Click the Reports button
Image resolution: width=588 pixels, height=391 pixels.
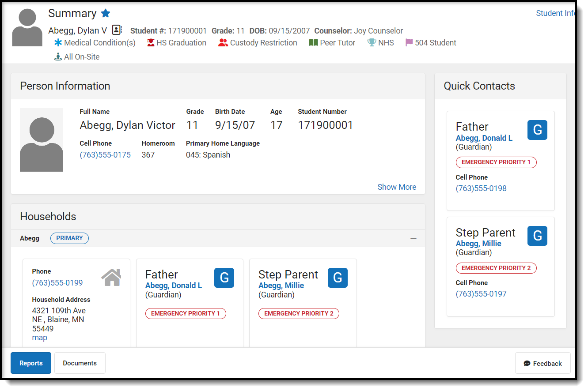31,363
